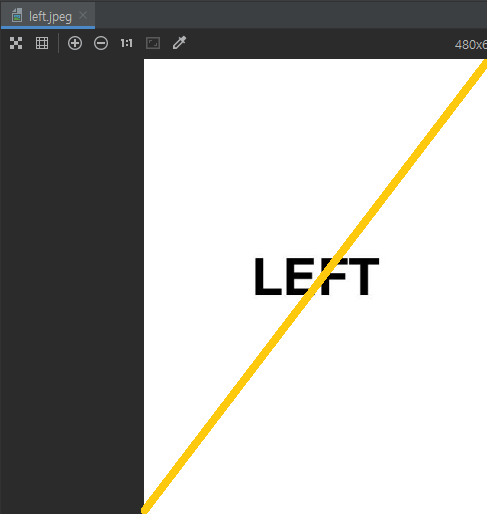This screenshot has width=487, height=514.
Task: Switch to the left.jpeg tab
Action: coord(48,16)
